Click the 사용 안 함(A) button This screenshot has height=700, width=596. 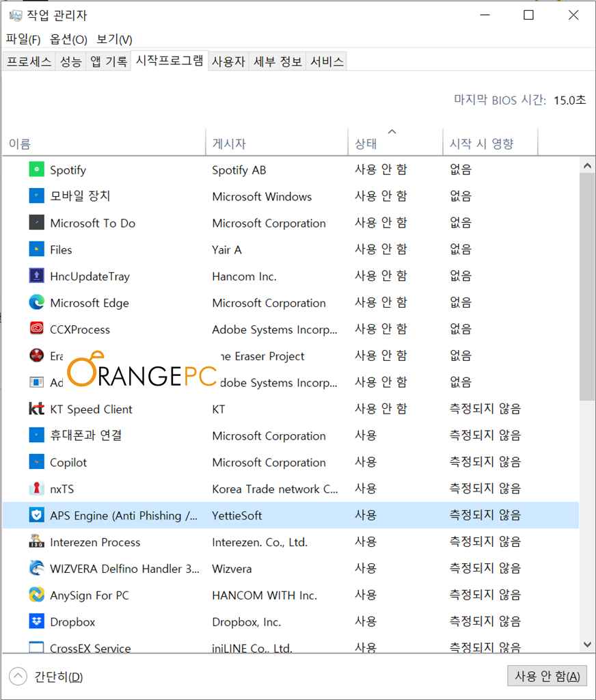click(547, 676)
